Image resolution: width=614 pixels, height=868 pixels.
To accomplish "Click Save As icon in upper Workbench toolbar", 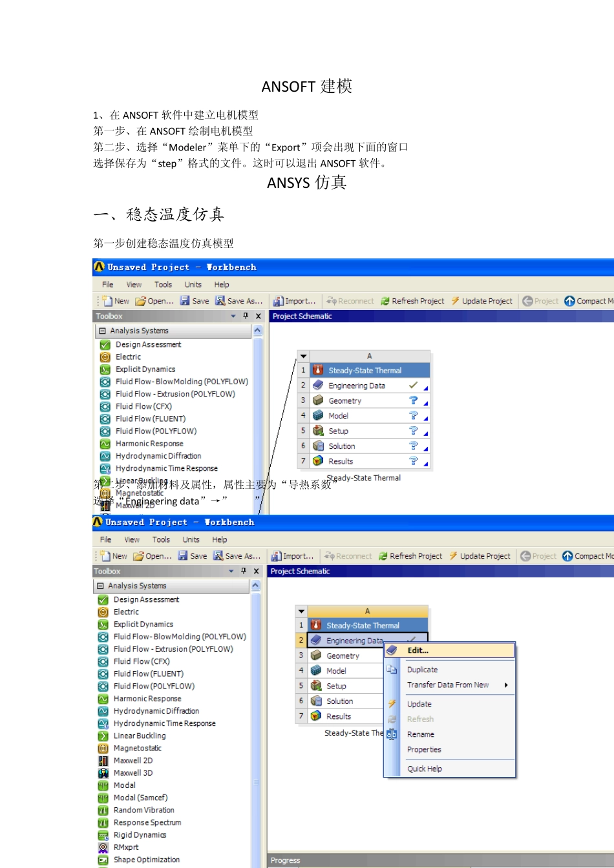I will [220, 301].
